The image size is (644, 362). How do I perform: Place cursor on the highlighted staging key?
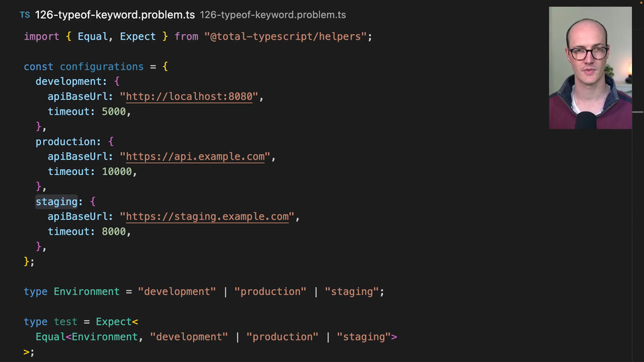[x=56, y=202]
